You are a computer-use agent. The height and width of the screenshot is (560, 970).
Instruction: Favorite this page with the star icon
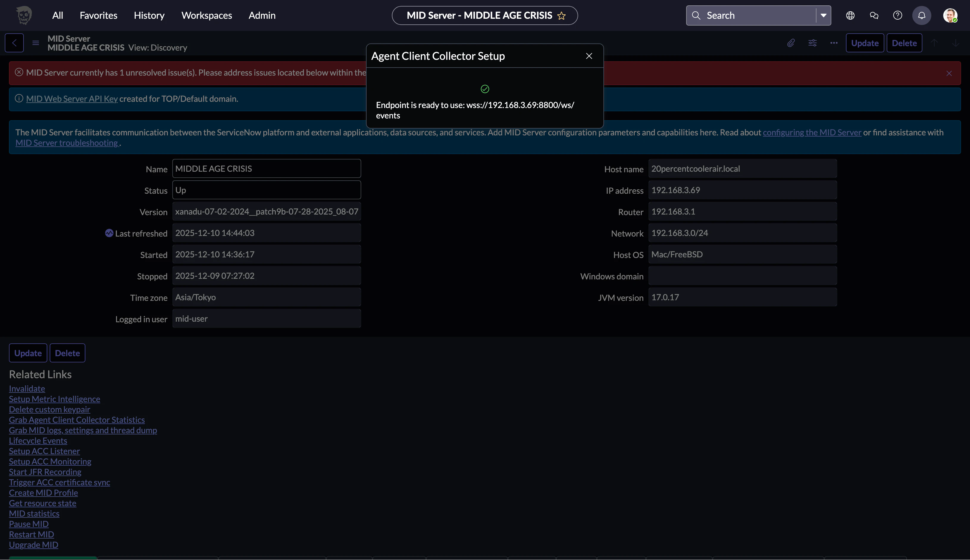pyautogui.click(x=561, y=16)
